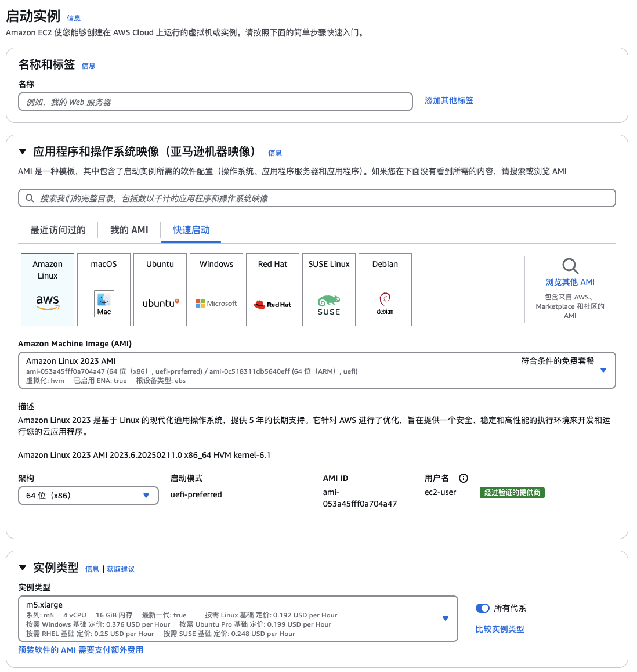Select the Amazon Linux AMI tile
The image size is (637, 672).
[x=48, y=290]
